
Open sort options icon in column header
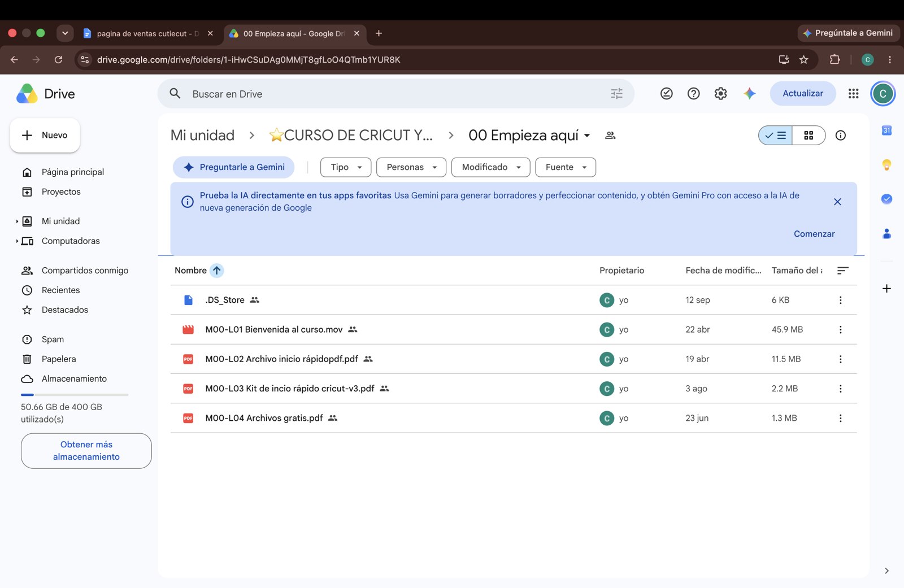842,271
